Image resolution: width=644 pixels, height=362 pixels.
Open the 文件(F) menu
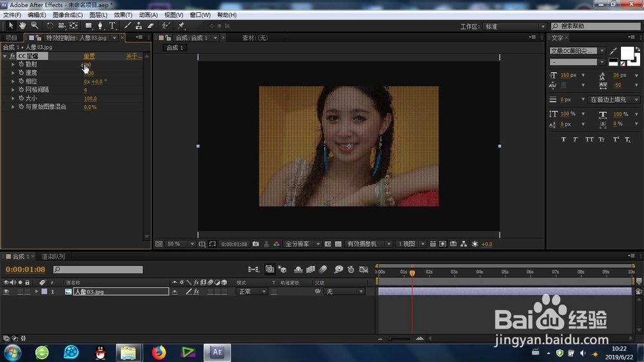click(12, 15)
